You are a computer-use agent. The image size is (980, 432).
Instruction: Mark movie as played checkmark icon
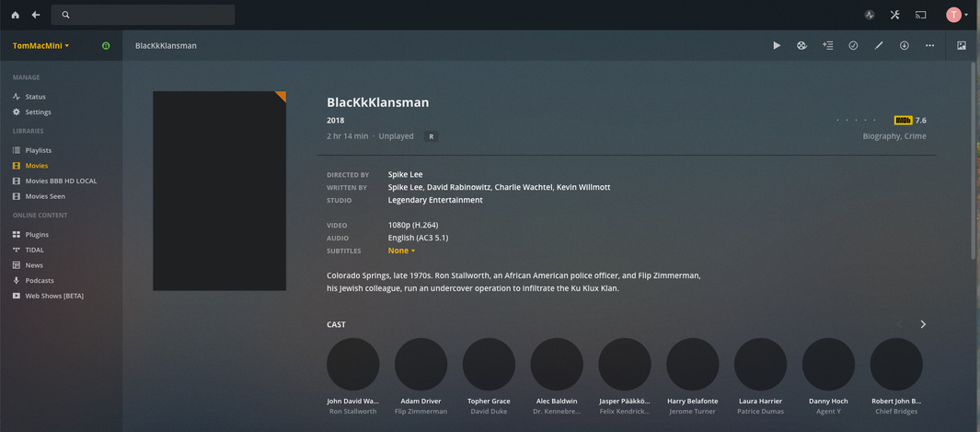[x=853, y=46]
